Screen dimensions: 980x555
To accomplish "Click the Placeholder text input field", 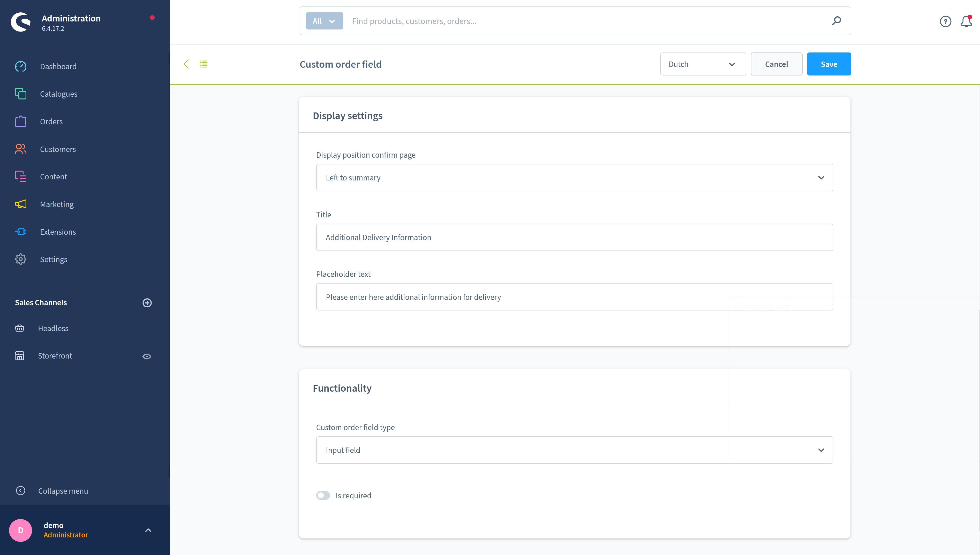I will point(575,297).
